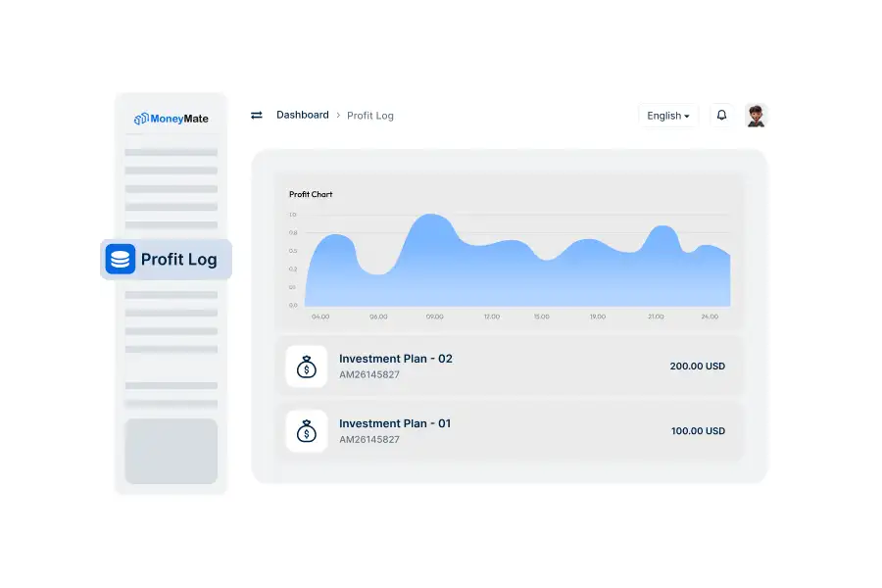Open the notifications bell

(x=722, y=116)
